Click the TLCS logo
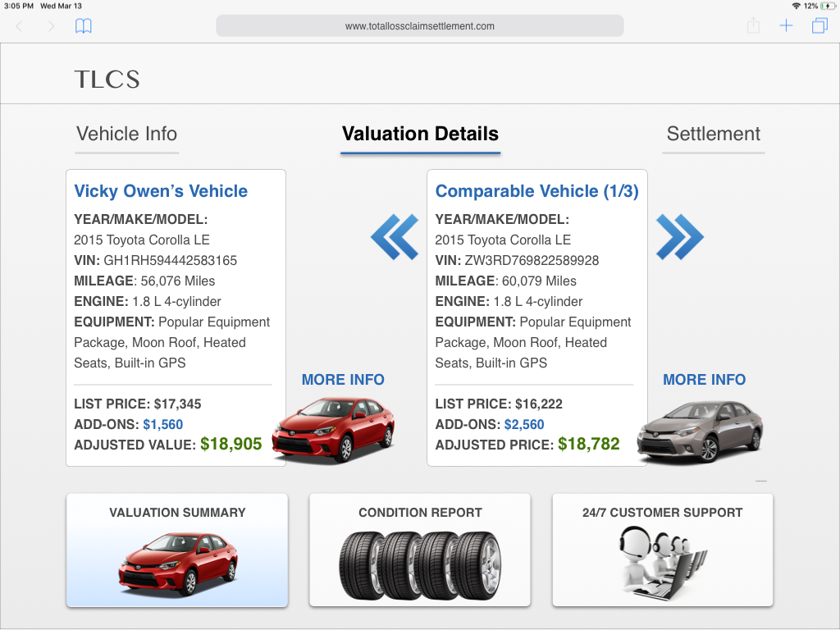This screenshot has width=840, height=630. click(x=107, y=80)
